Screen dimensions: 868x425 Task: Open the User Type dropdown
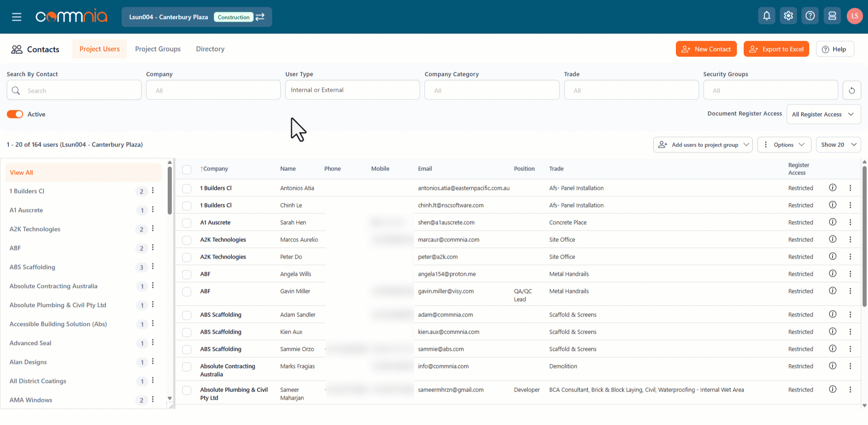click(x=353, y=90)
